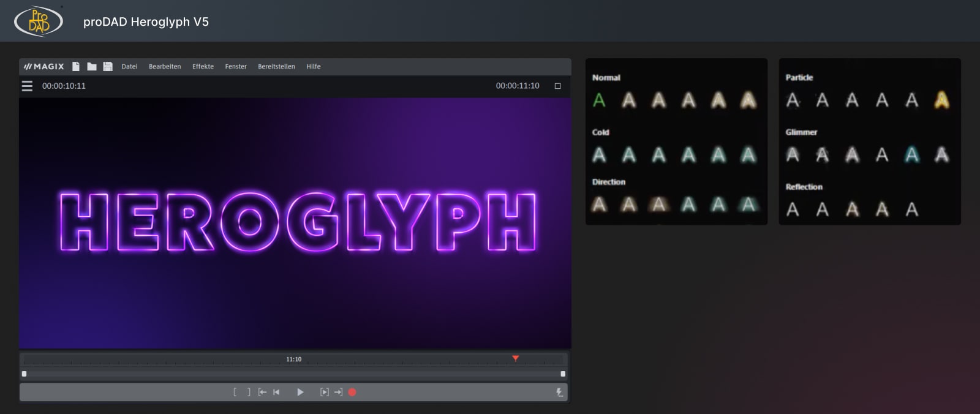The width and height of the screenshot is (980, 414).
Task: Select the third Direction style preset
Action: pos(658,205)
